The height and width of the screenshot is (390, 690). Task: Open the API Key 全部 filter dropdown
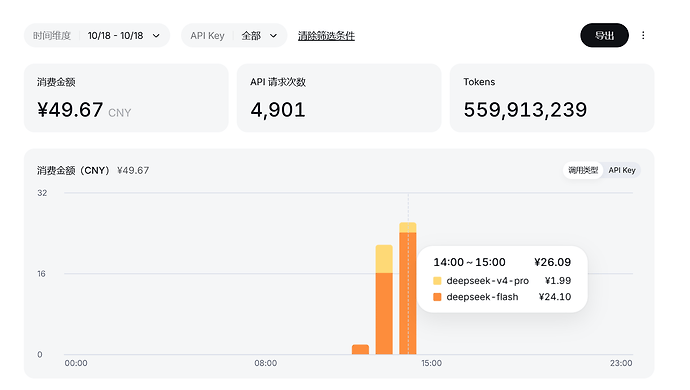234,35
